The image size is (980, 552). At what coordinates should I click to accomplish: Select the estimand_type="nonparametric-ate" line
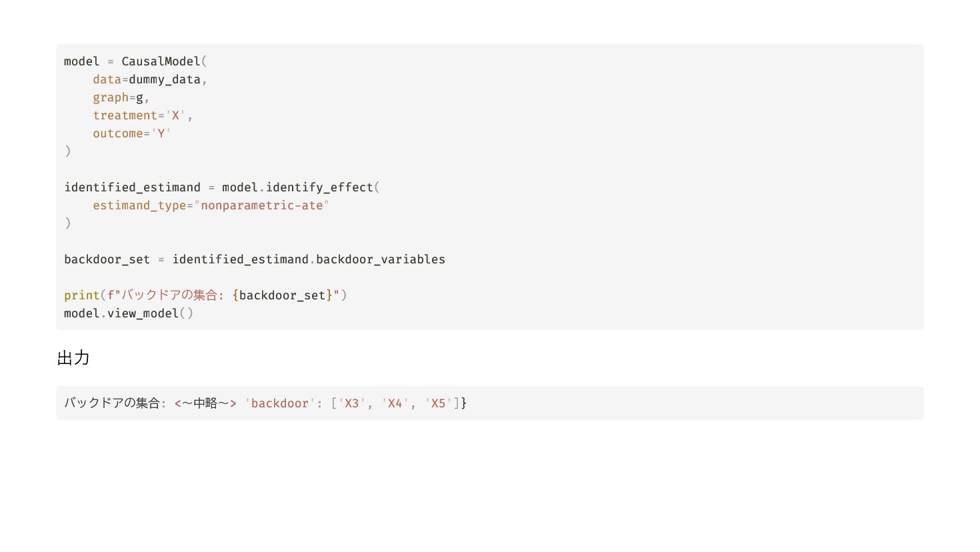[x=211, y=205]
